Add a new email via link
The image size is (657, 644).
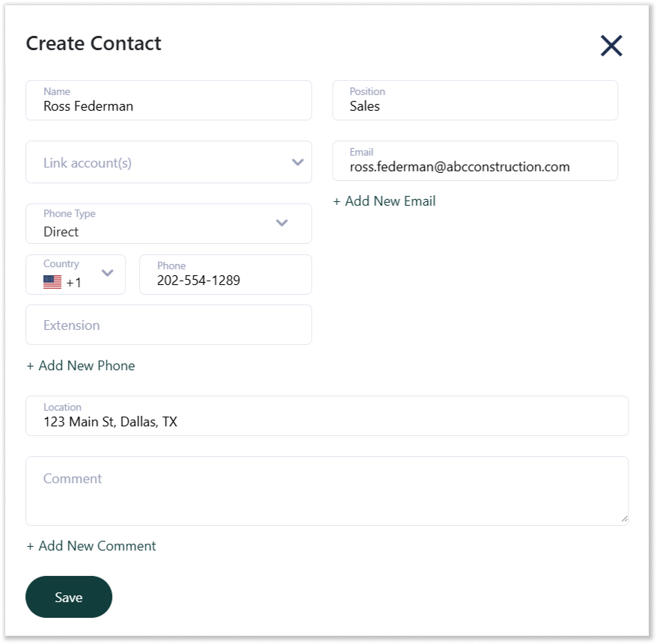(x=384, y=201)
